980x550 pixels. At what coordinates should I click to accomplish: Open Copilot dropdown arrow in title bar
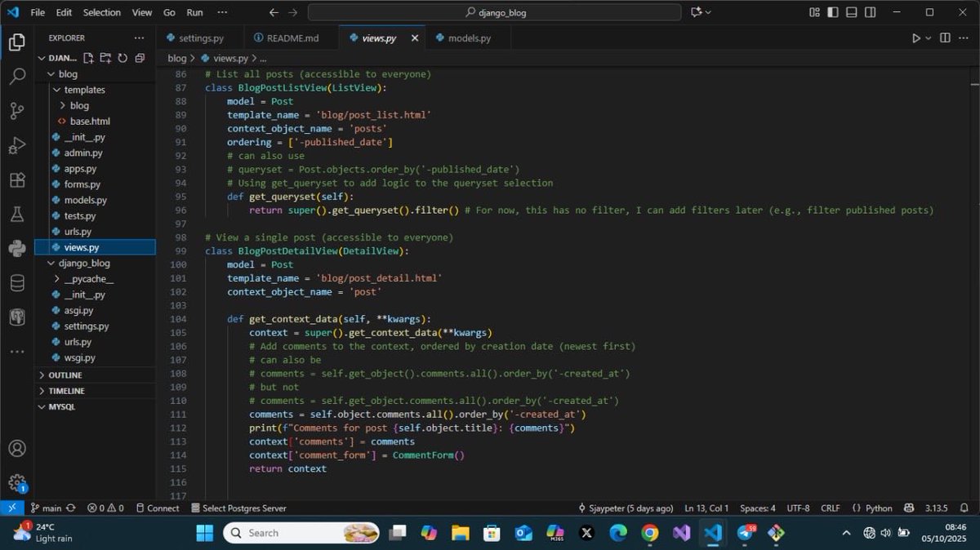[x=708, y=12]
